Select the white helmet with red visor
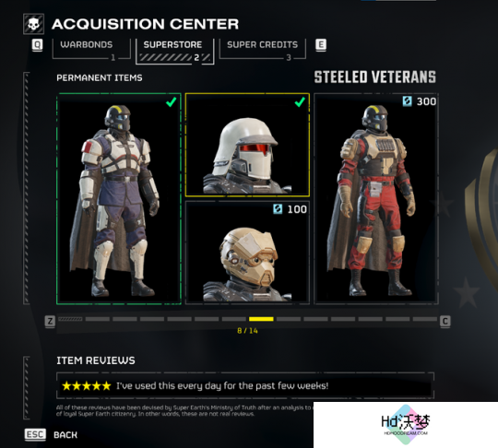Viewport: 498px width, 448px height. [x=247, y=145]
